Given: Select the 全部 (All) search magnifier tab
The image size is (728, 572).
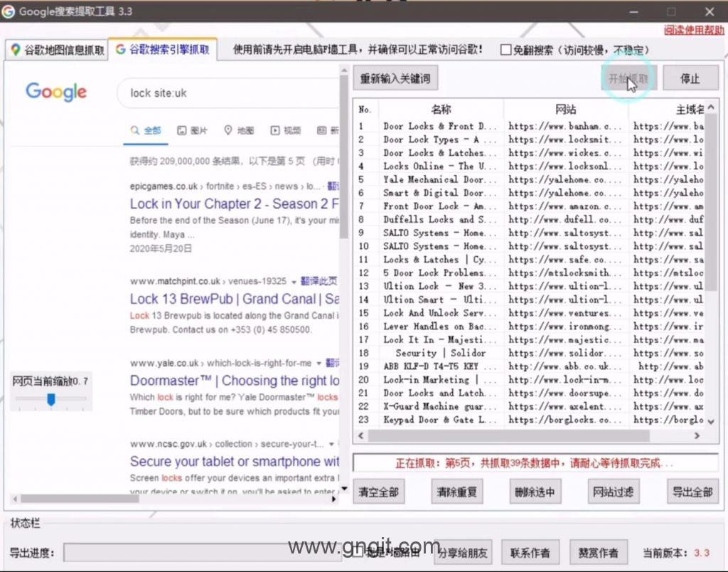Looking at the screenshot, I should [134, 130].
